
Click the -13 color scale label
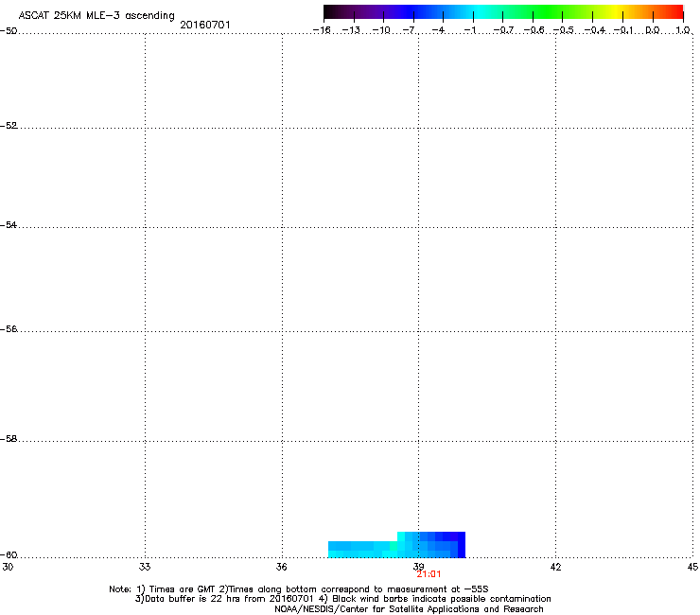coord(351,30)
